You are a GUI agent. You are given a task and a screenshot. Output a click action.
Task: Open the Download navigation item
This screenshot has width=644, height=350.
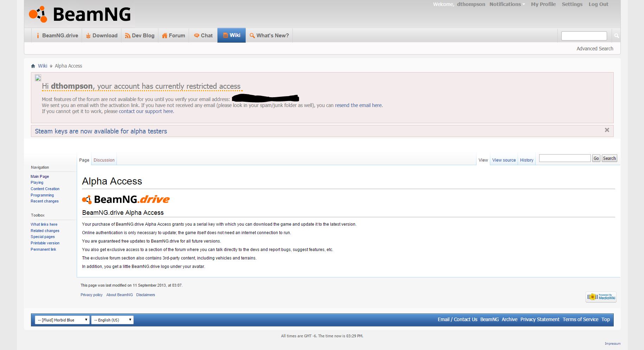(x=102, y=36)
